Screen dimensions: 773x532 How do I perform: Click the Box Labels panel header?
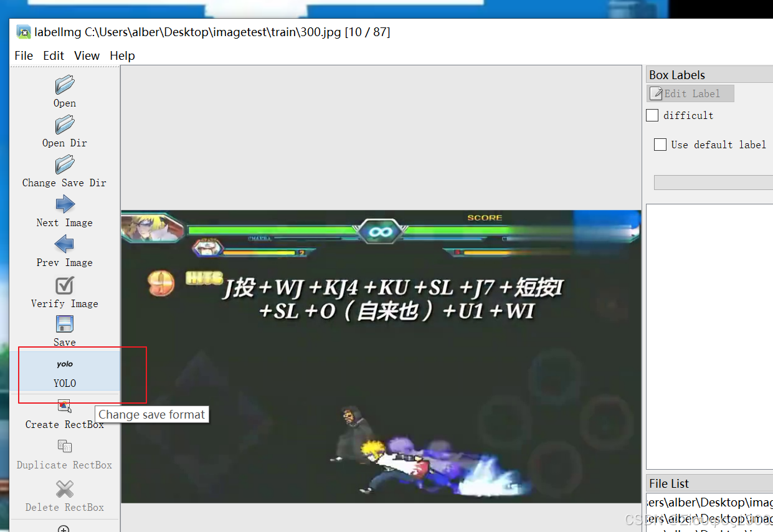[709, 75]
